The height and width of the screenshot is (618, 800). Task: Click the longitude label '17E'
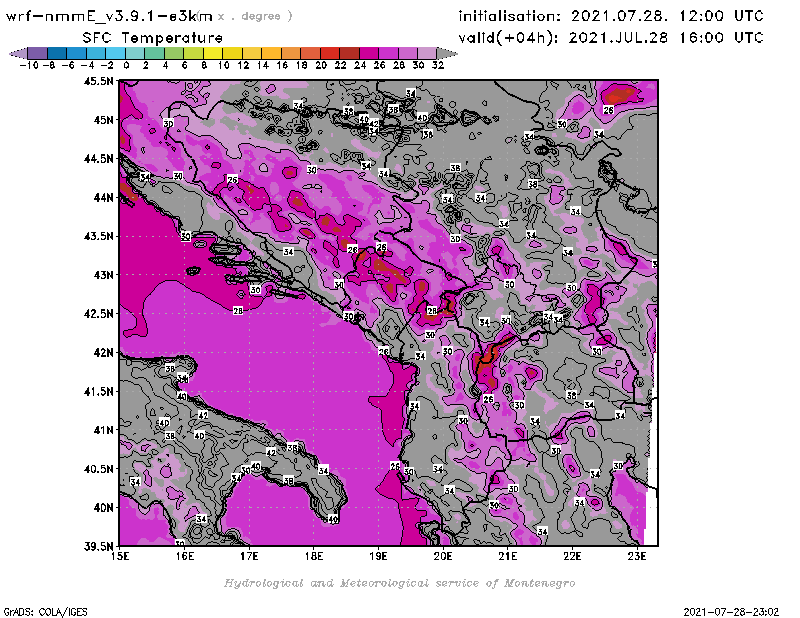tap(249, 557)
